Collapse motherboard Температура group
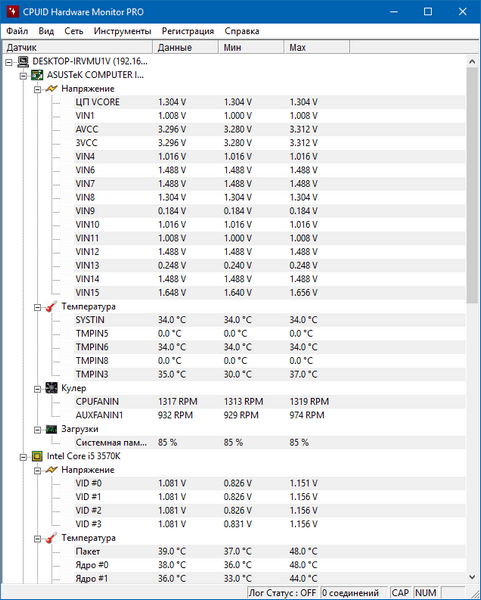The height and width of the screenshot is (600, 481). click(x=38, y=307)
